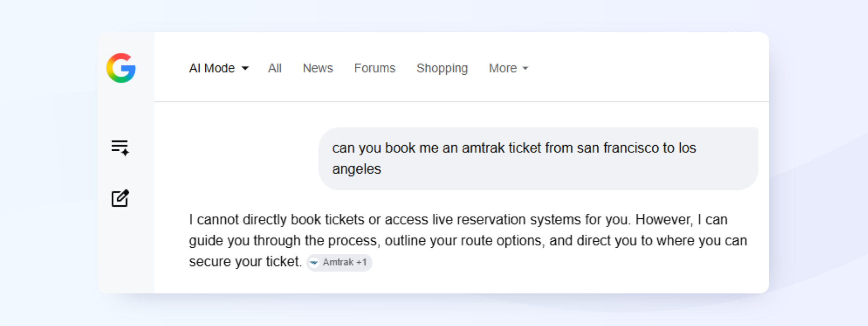
Task: Click the Amtrak logo in source chip
Action: coord(314,263)
